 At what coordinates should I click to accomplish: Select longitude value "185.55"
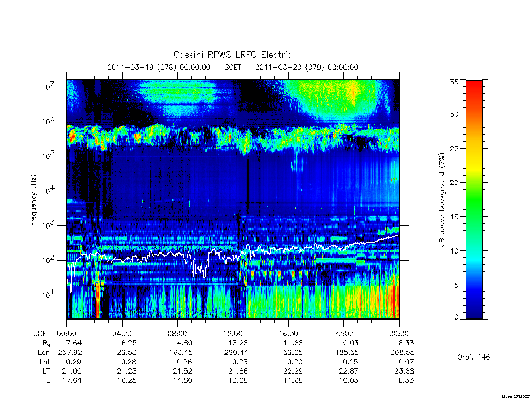pos(347,353)
